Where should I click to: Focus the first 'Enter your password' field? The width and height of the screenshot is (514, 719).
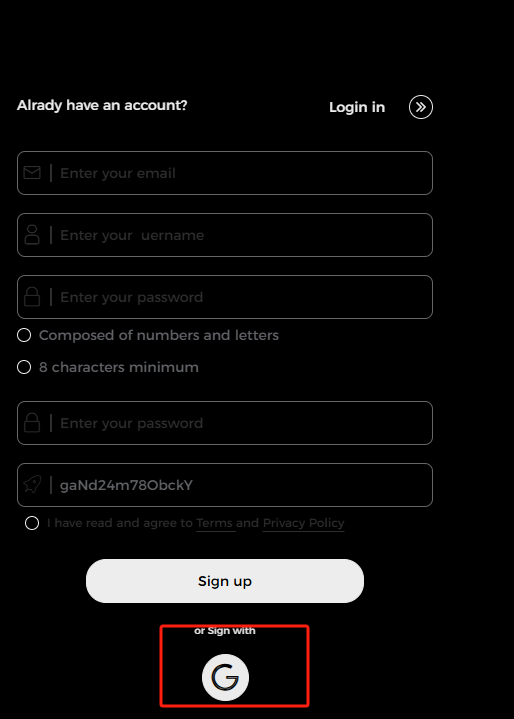pyautogui.click(x=225, y=297)
